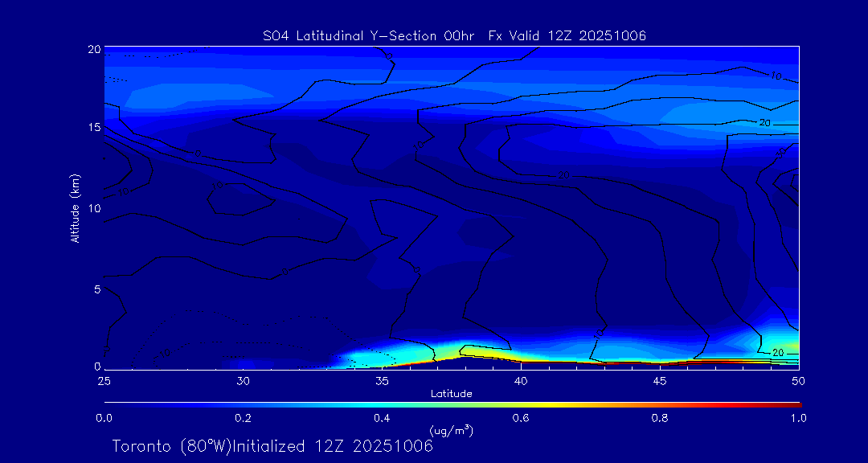Click the "Latitude" x-axis label

[452, 394]
